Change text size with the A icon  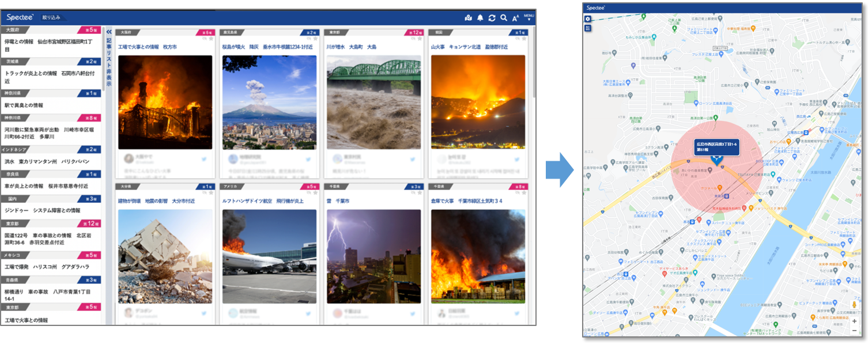pyautogui.click(x=515, y=18)
